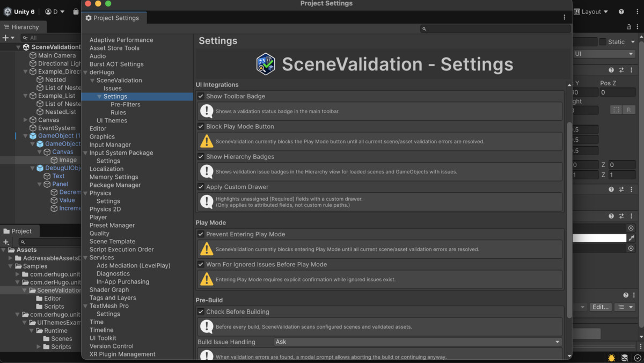Disable Prevent Entering Play Mode
The height and width of the screenshot is (363, 644).
tap(201, 234)
